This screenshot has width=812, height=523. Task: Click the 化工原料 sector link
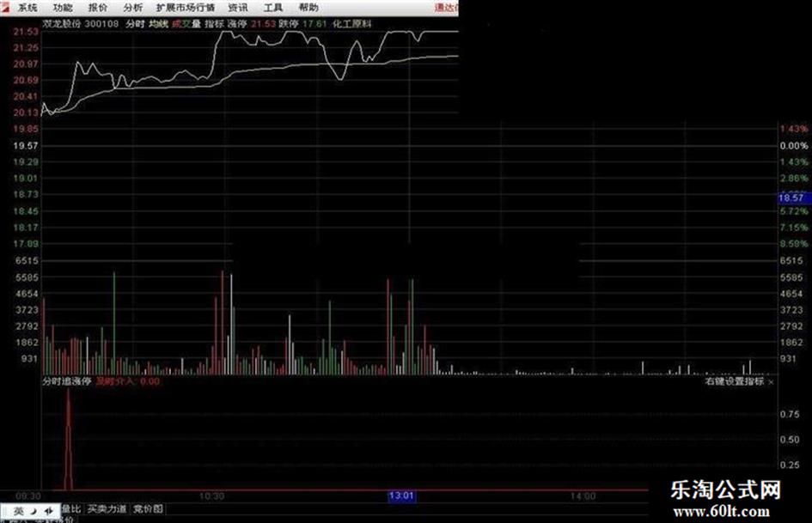[352, 24]
